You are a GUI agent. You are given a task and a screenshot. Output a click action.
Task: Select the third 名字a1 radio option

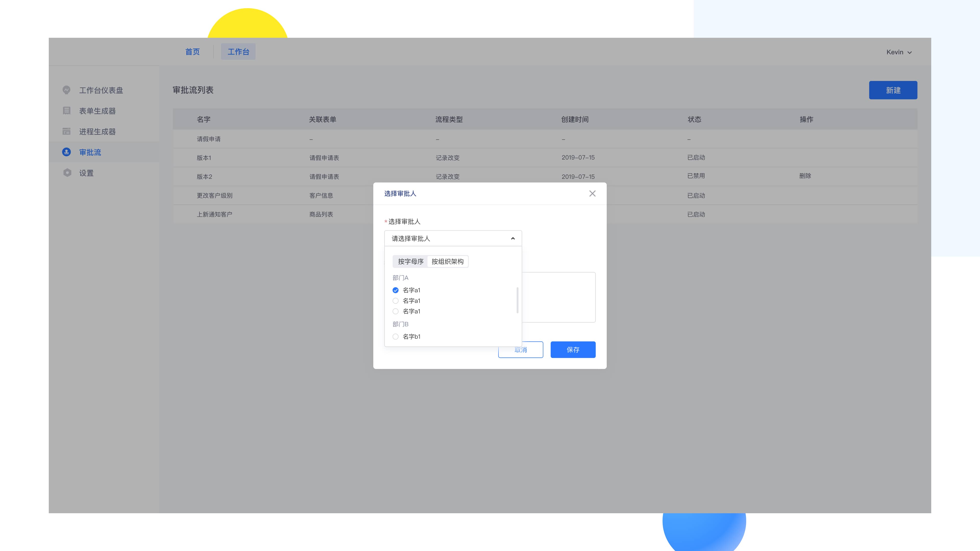coord(396,311)
